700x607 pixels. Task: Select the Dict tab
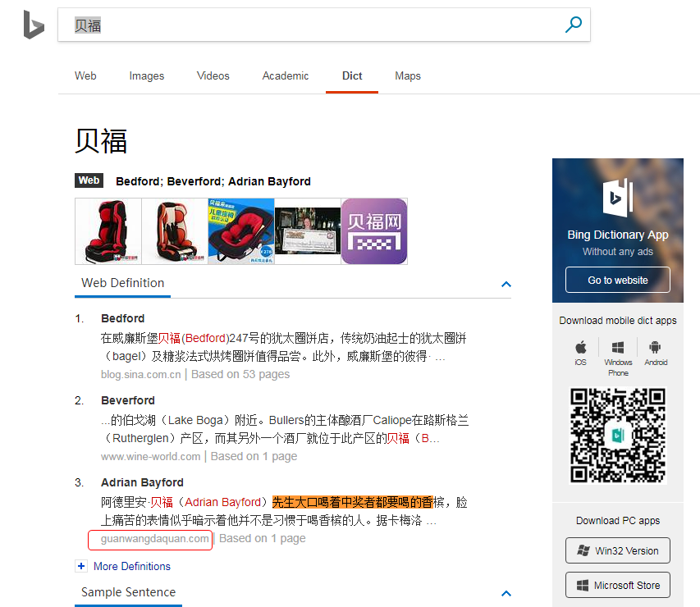pyautogui.click(x=352, y=75)
